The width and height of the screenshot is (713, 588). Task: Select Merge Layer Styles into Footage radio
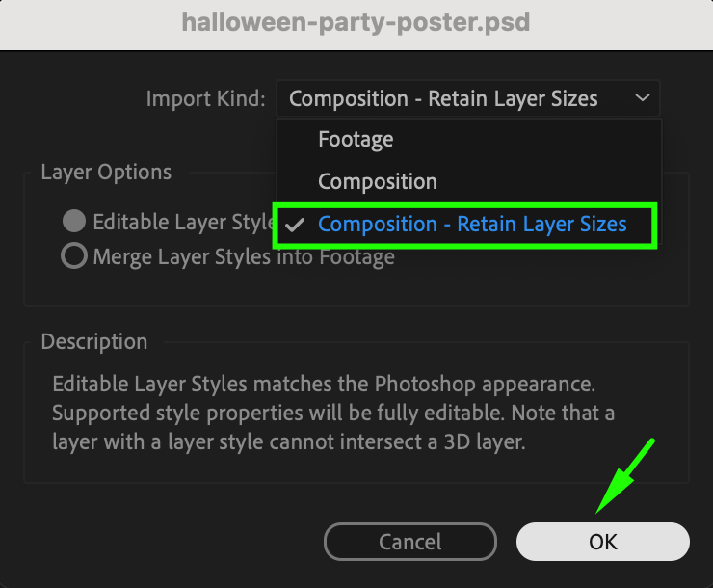73,256
